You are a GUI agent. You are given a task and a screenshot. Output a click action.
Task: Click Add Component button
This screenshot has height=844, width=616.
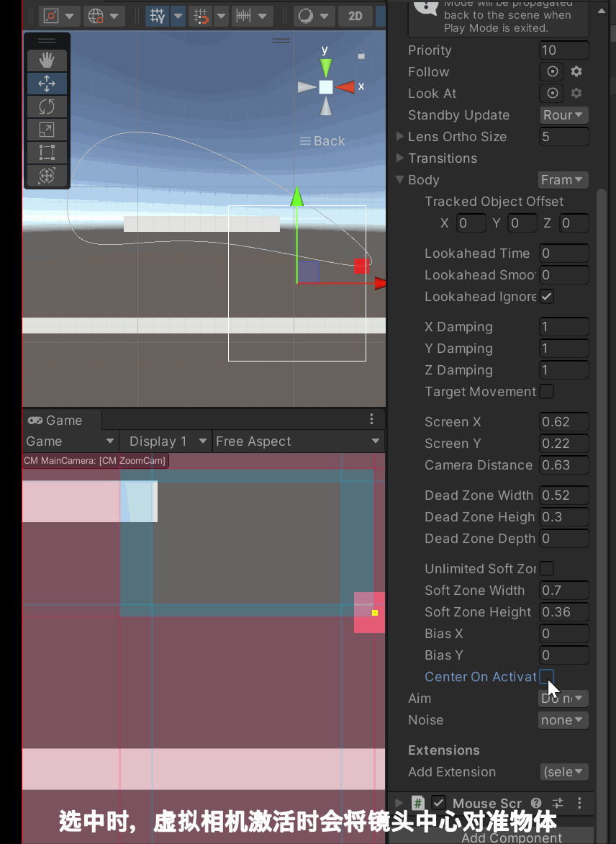click(511, 838)
